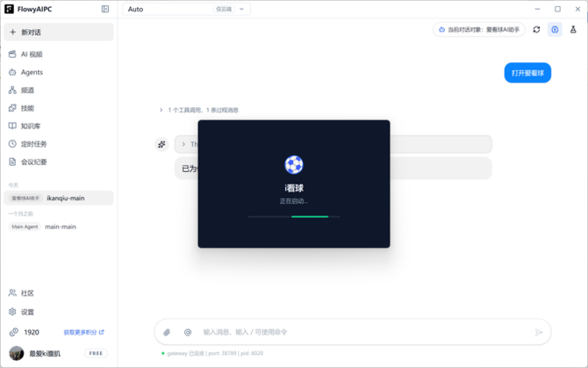Click the 社区 people icon
The width and height of the screenshot is (588, 368).
(12, 292)
